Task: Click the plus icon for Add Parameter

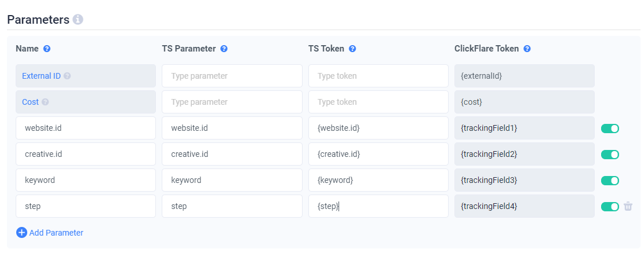Action: coord(21,233)
